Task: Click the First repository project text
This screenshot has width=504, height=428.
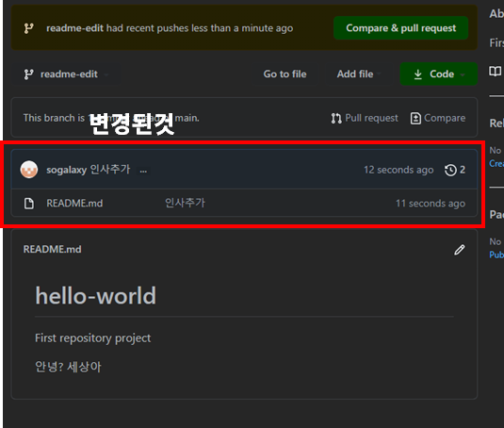Action: click(x=92, y=337)
